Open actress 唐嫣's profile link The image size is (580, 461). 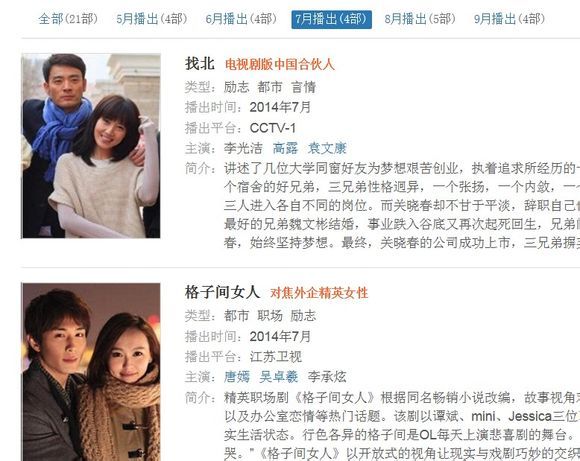237,377
